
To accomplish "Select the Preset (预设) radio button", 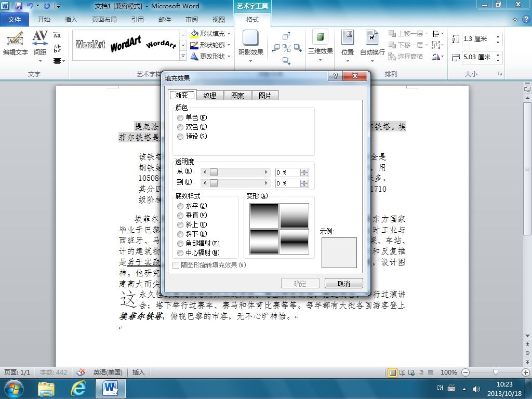I will [180, 137].
